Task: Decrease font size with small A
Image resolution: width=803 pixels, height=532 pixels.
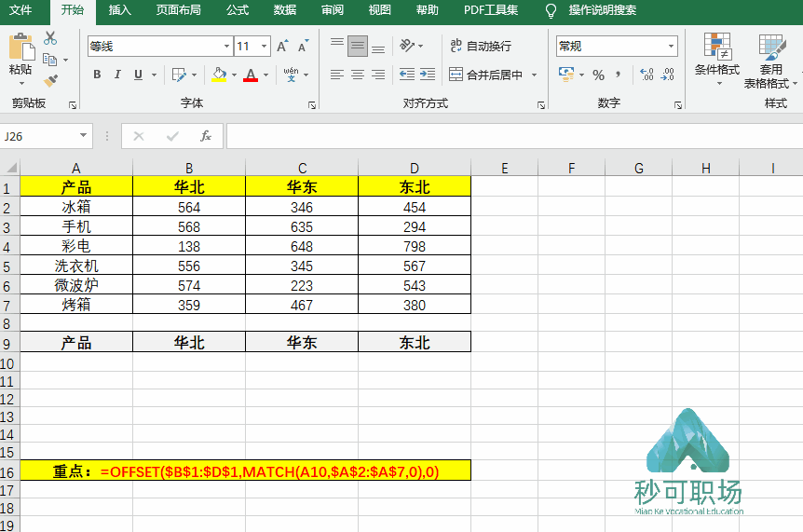Action: click(x=303, y=46)
